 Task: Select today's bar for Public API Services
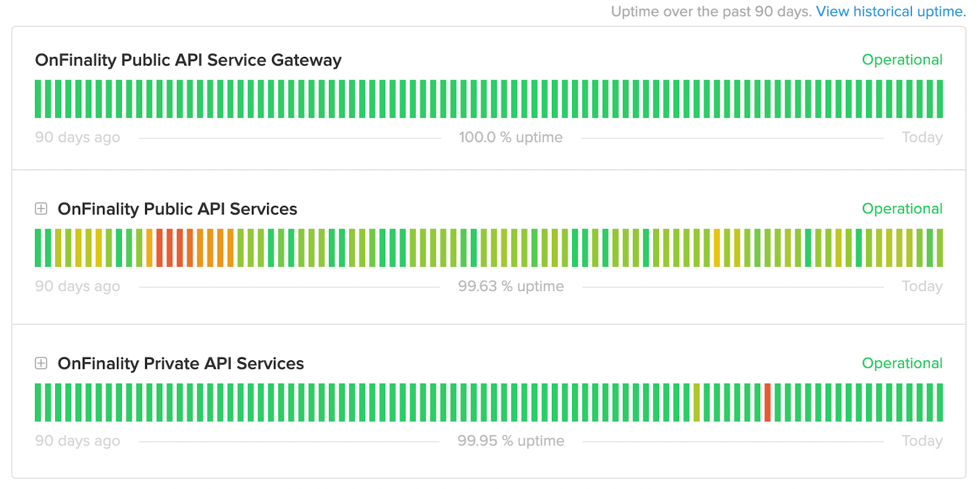click(x=940, y=248)
